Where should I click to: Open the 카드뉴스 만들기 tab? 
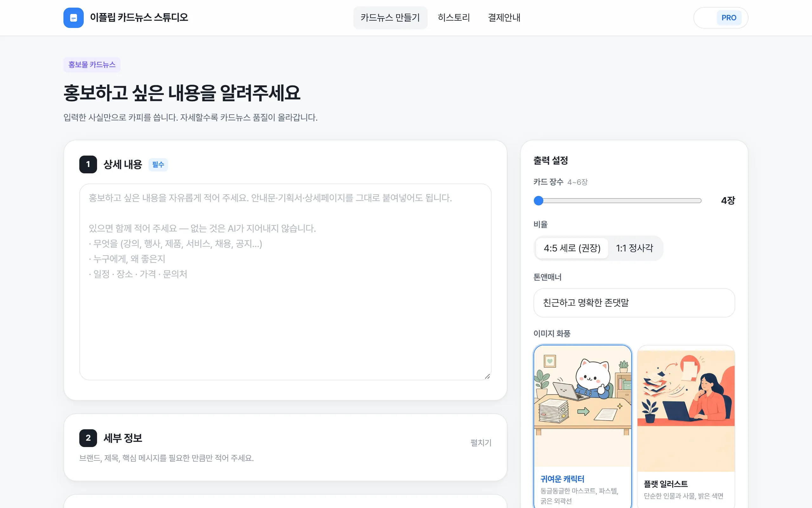pos(390,18)
